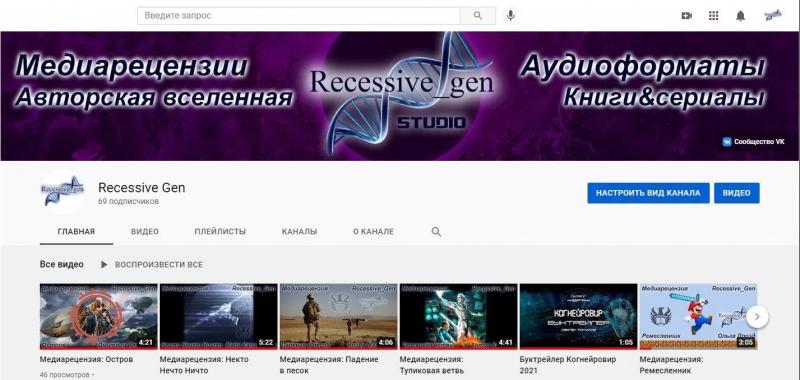Show next videos with right chevron
800x380 pixels.
click(x=757, y=317)
